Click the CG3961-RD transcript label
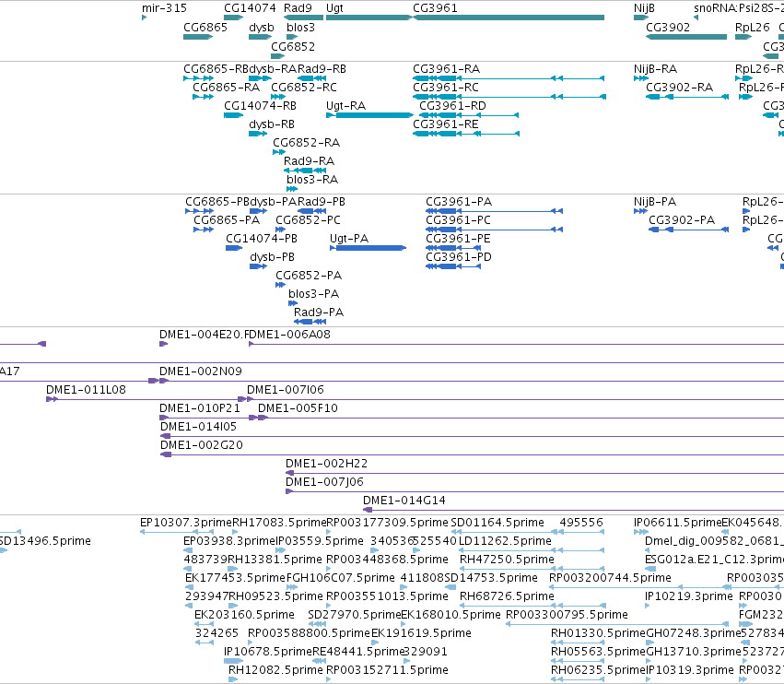Image resolution: width=784 pixels, height=684 pixels. [x=452, y=106]
